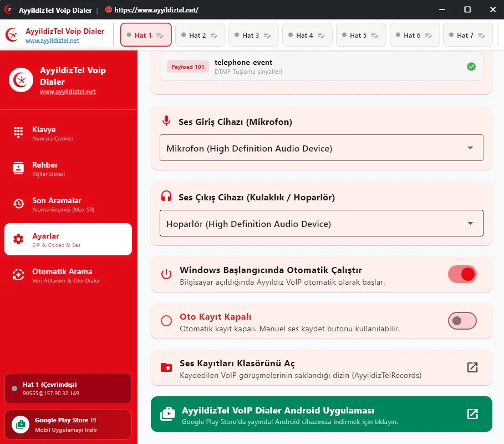The width and height of the screenshot is (504, 444).
Task: Click Google Play Store Mobil Uygulamayı İndir
Action: (x=68, y=425)
